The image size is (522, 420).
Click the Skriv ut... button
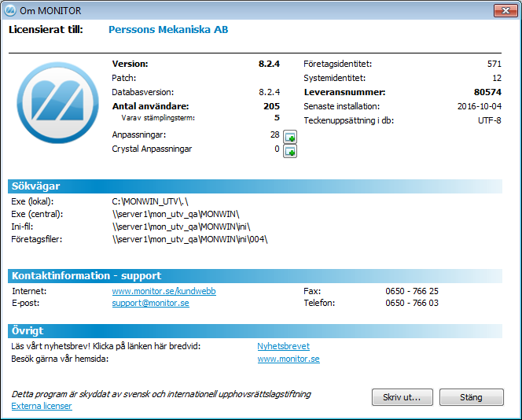(403, 397)
